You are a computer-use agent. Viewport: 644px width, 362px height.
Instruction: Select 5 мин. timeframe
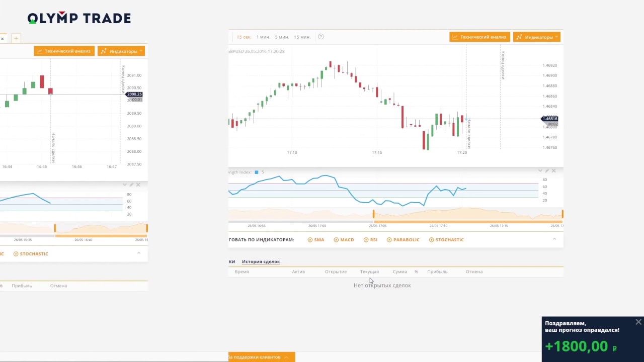pyautogui.click(x=282, y=37)
